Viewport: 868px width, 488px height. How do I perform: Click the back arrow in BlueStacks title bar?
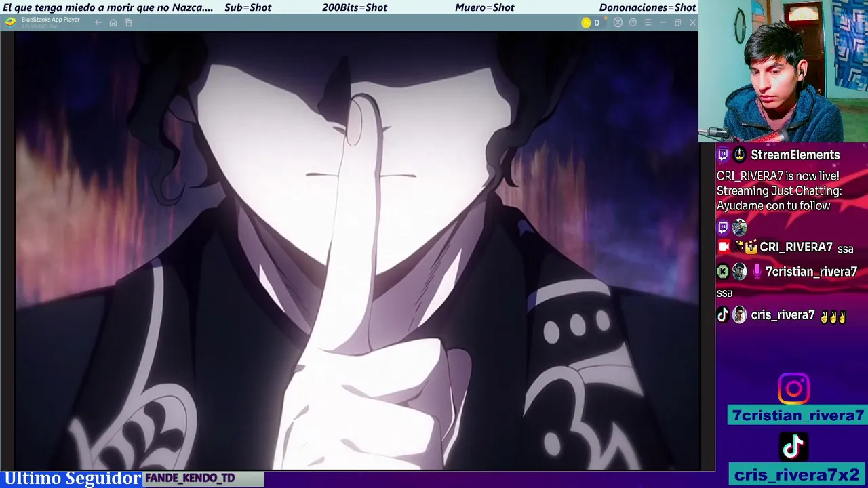[98, 23]
